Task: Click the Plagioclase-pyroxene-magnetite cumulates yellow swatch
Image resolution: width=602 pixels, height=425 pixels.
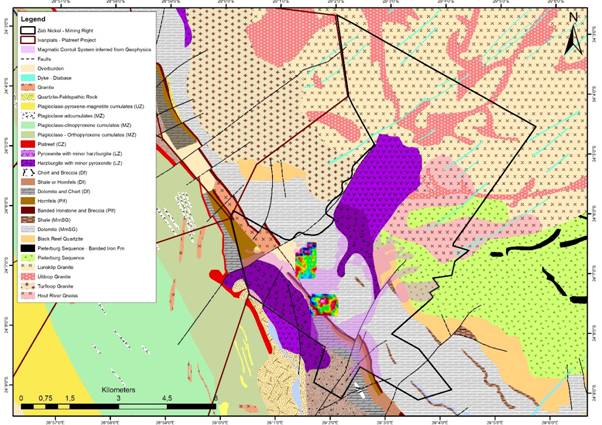Action: pos(28,106)
